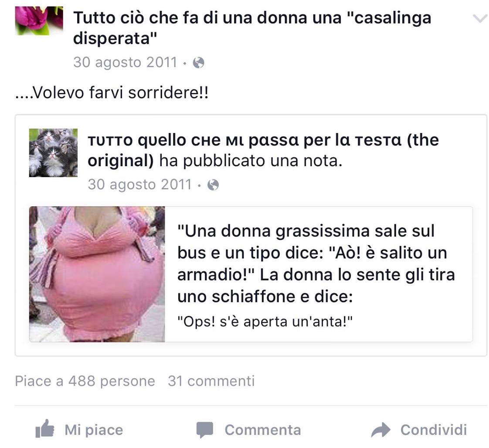
Task: Click the shared note's 30 agosto 2011 timestamp
Action: 140,184
